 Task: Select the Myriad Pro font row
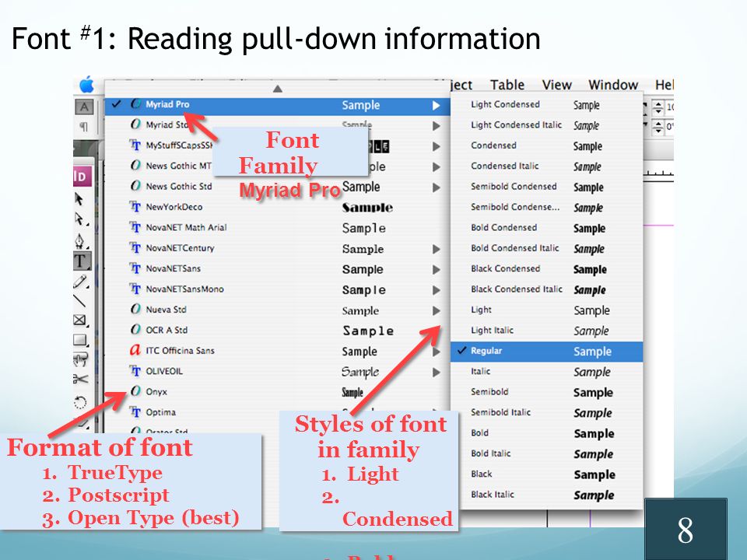[x=277, y=105]
